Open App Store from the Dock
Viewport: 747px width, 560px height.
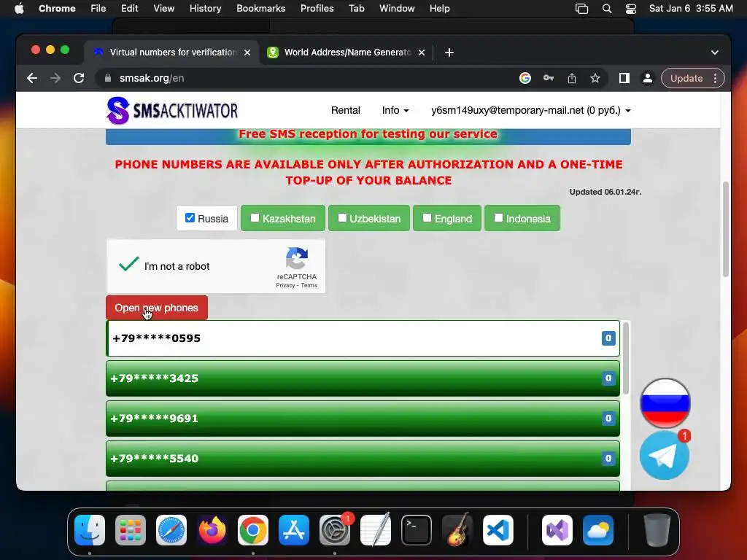(x=294, y=530)
